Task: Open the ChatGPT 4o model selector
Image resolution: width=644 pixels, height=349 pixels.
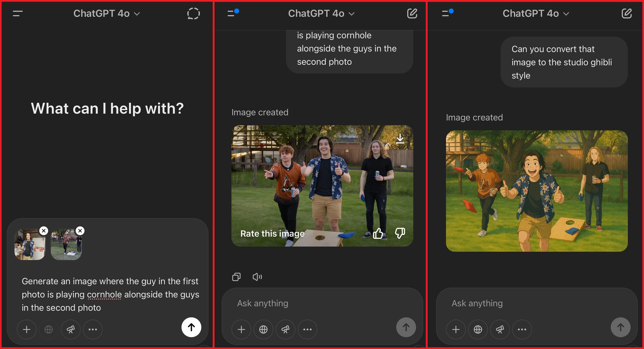Action: click(x=106, y=13)
